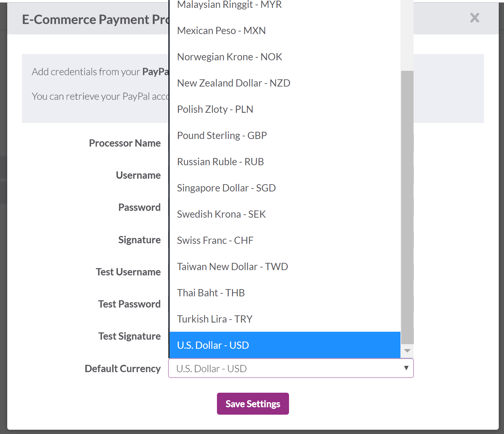This screenshot has height=434, width=504.
Task: Select Thai Baht - THB option
Action: [x=285, y=293]
